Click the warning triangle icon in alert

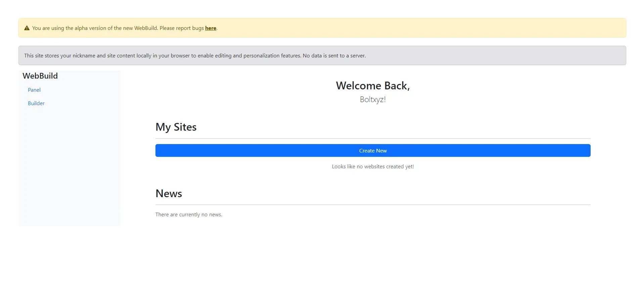(27, 28)
